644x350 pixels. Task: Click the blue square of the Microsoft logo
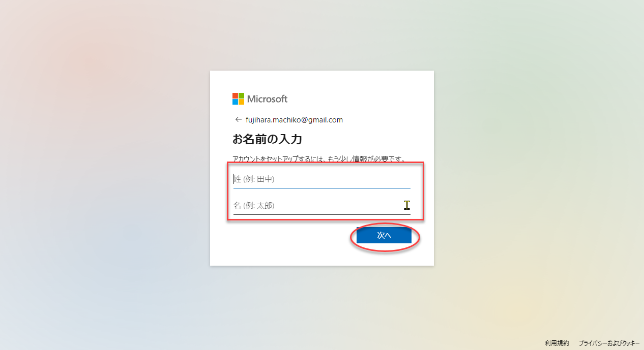pos(235,102)
